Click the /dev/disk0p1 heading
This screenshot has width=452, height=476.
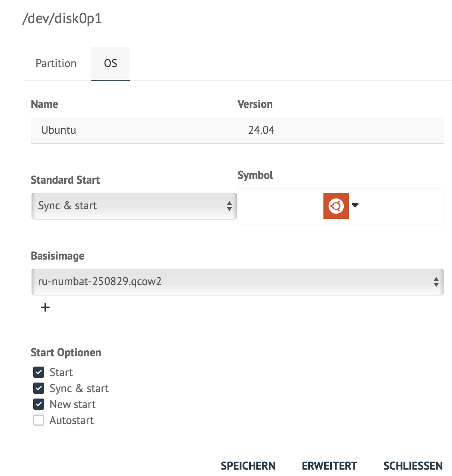pos(62,18)
